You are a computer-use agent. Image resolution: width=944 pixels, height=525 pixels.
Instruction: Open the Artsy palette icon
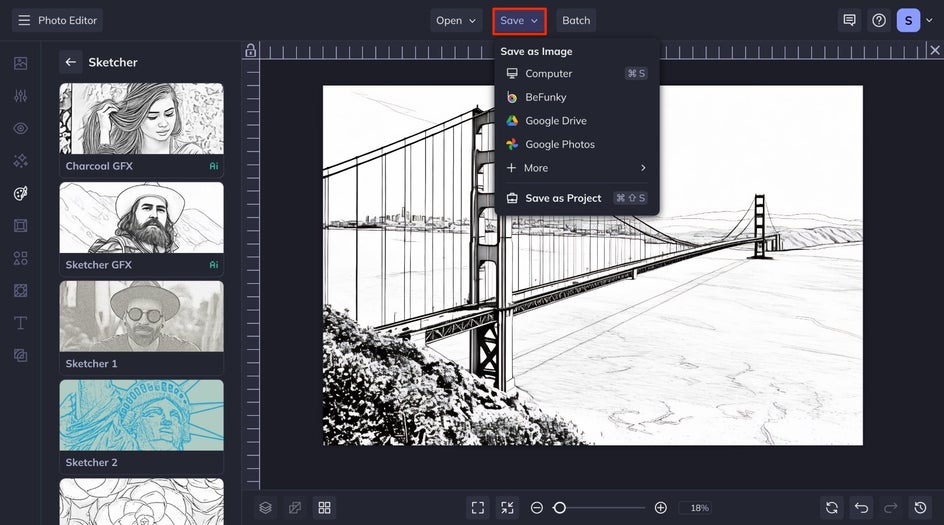20,193
